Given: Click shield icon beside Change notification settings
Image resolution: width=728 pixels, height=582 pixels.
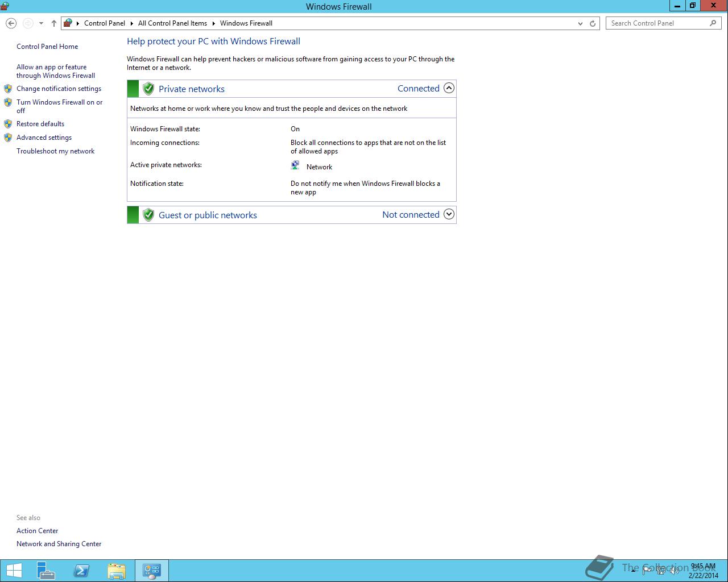Looking at the screenshot, I should [x=8, y=89].
